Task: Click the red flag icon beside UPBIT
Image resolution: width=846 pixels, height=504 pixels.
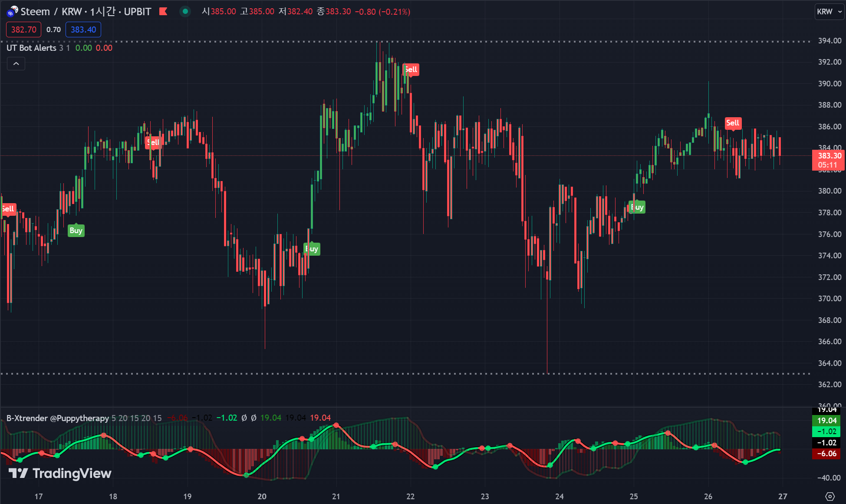Action: [x=163, y=11]
